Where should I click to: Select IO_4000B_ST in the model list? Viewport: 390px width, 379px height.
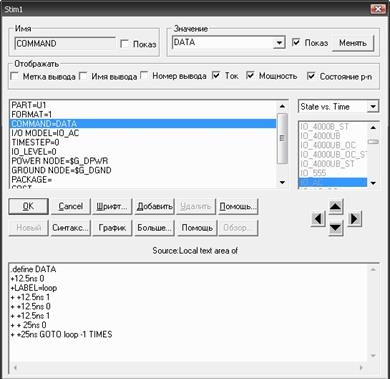333,127
